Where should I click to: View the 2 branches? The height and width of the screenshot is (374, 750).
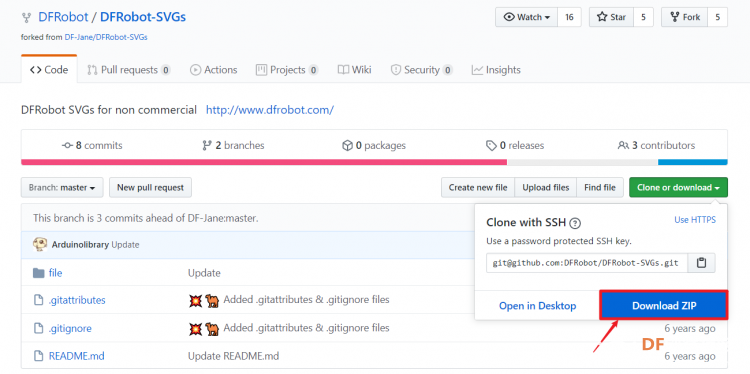[x=233, y=145]
